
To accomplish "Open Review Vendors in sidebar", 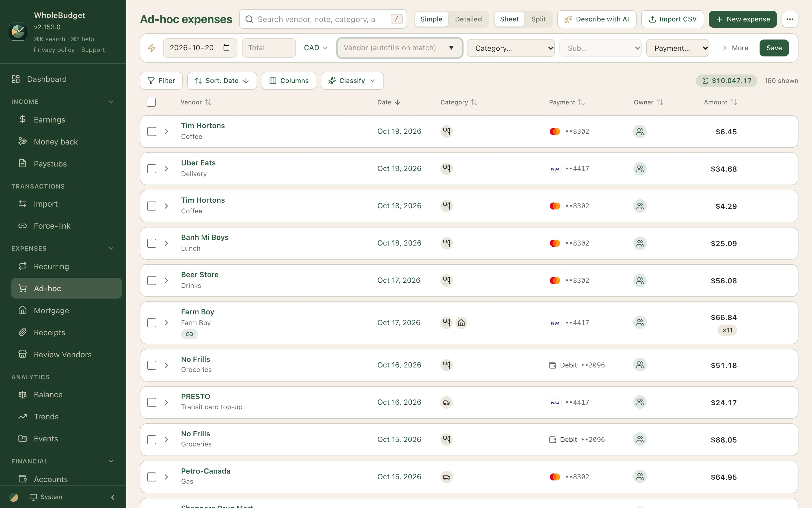I will coord(67,354).
